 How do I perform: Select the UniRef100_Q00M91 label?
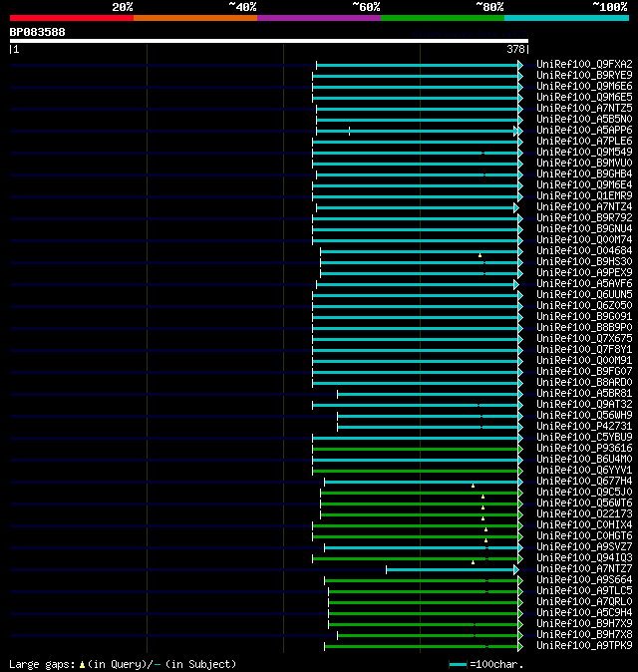(584, 361)
